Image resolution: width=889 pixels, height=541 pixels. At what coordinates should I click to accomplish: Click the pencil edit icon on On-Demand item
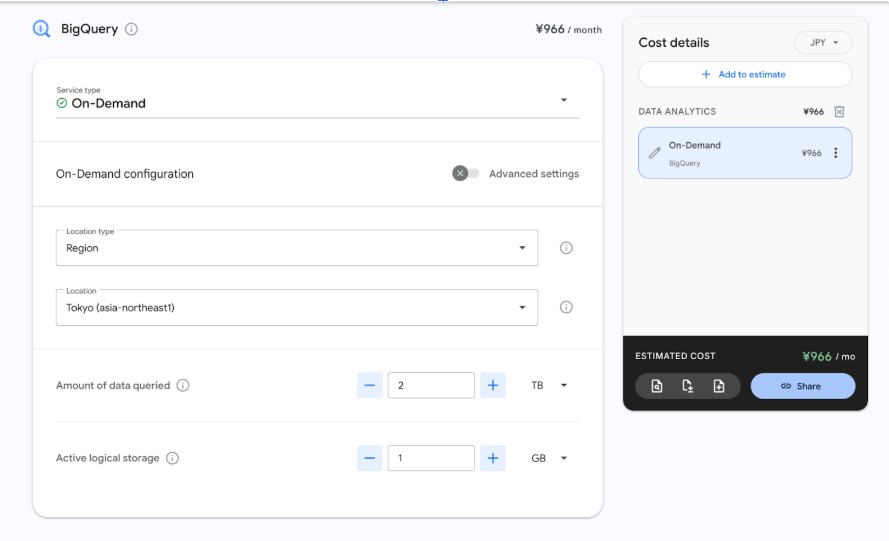(655, 153)
